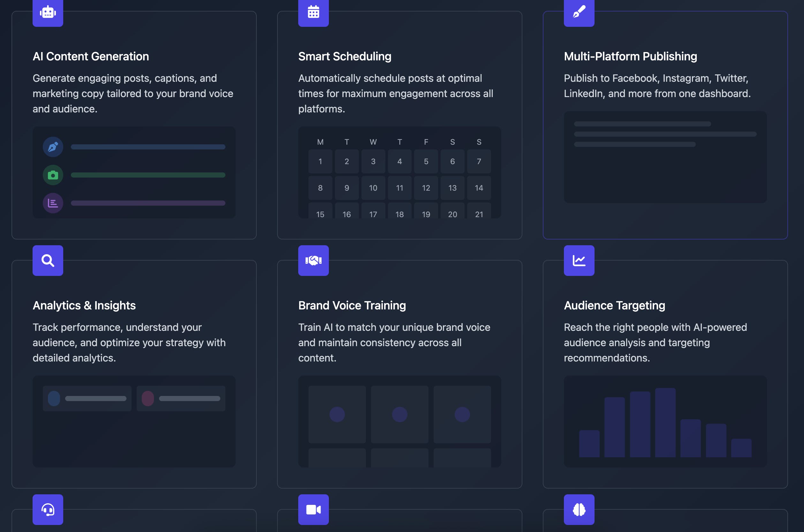Viewport: 804px width, 532px height.
Task: Click the calendar icon above Smart Scheduling
Action: [313, 12]
